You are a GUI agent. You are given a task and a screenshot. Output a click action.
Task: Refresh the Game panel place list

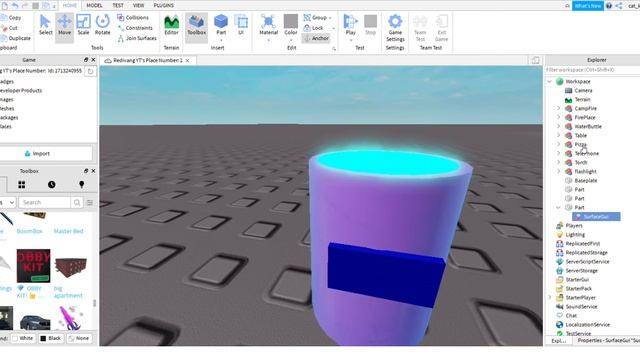pos(90,71)
